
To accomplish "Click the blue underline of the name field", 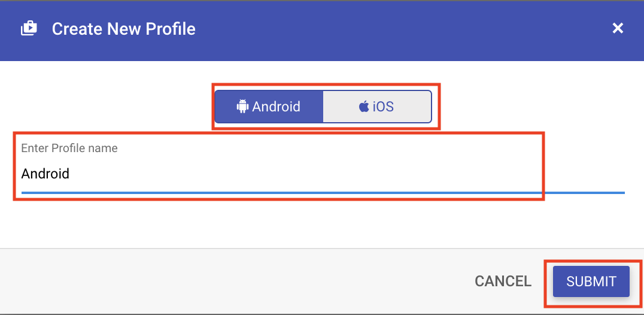I will (x=323, y=192).
